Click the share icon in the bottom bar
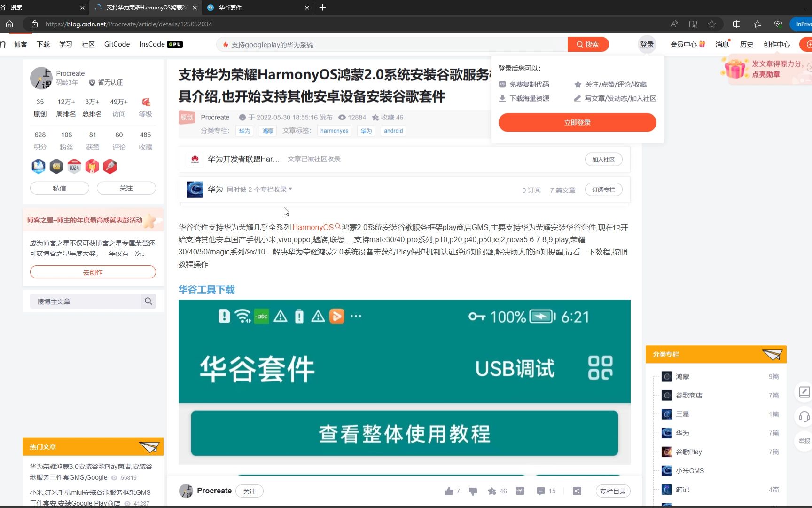 [577, 491]
